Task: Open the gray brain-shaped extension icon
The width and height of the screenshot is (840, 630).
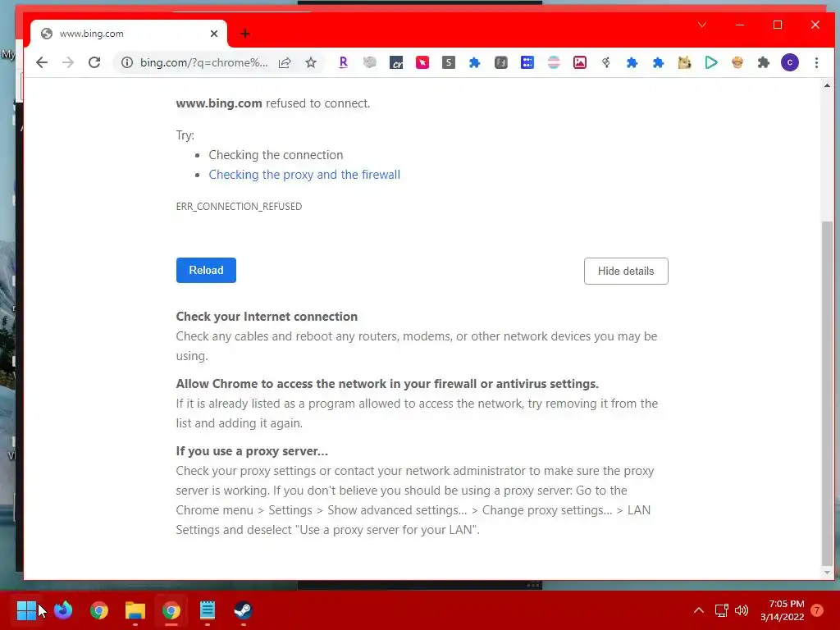Action: pos(370,62)
